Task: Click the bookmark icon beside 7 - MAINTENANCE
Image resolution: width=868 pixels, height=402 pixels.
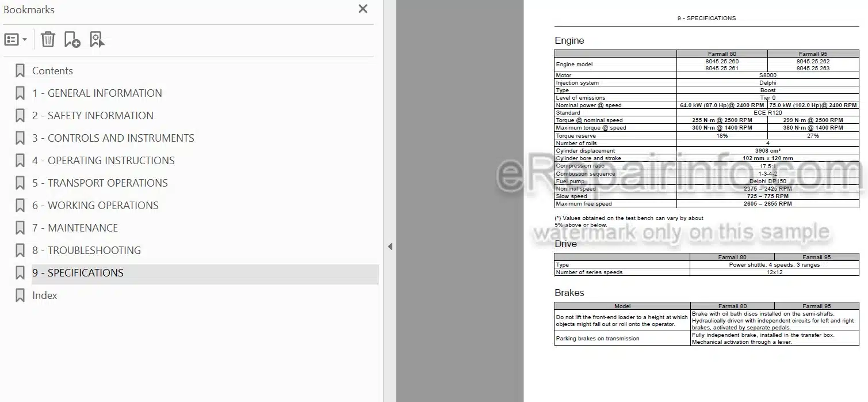Action: tap(20, 228)
